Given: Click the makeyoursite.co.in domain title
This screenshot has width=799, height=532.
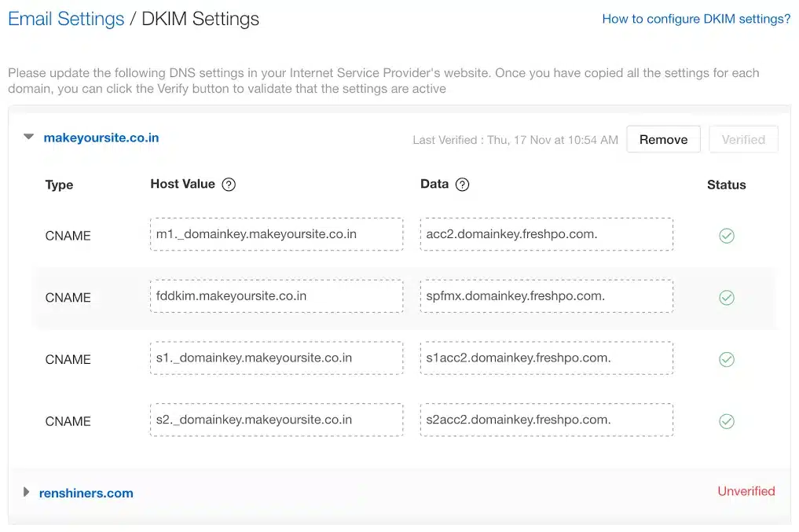Looking at the screenshot, I should pyautogui.click(x=101, y=138).
